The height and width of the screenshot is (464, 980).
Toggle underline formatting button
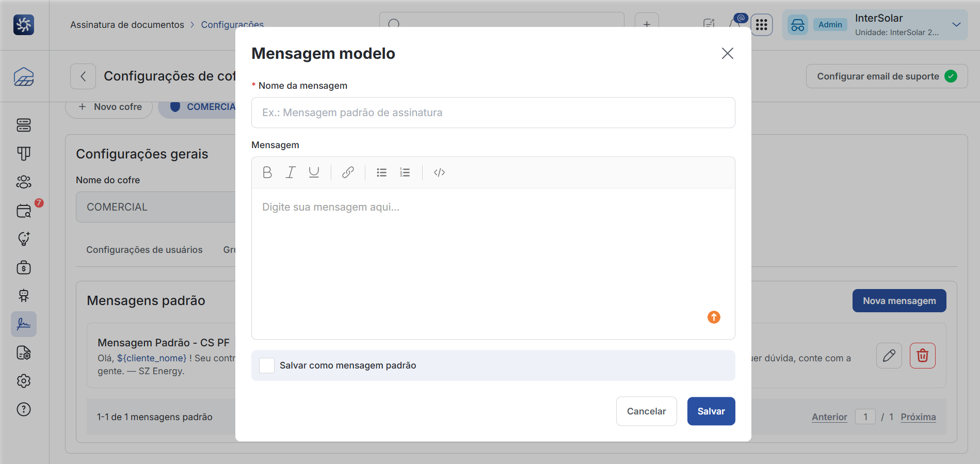pos(314,172)
